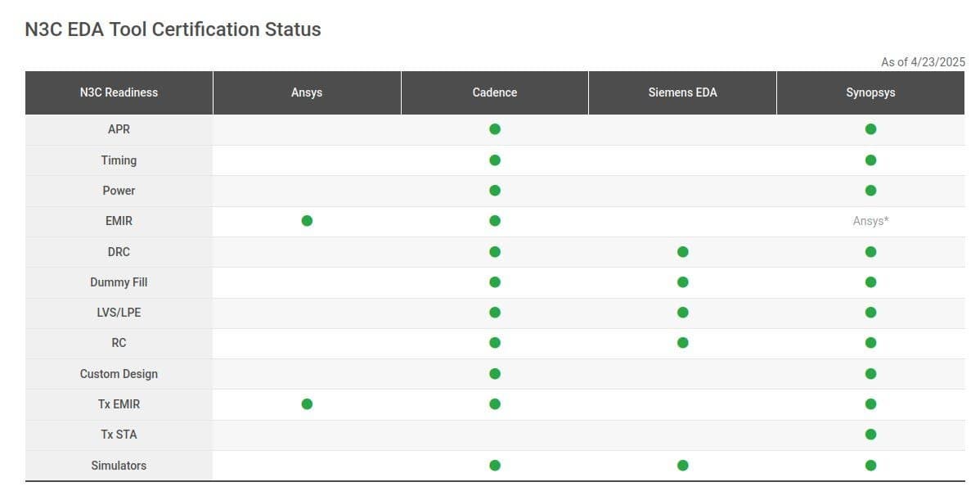Click the Ansys column header

pyautogui.click(x=307, y=92)
